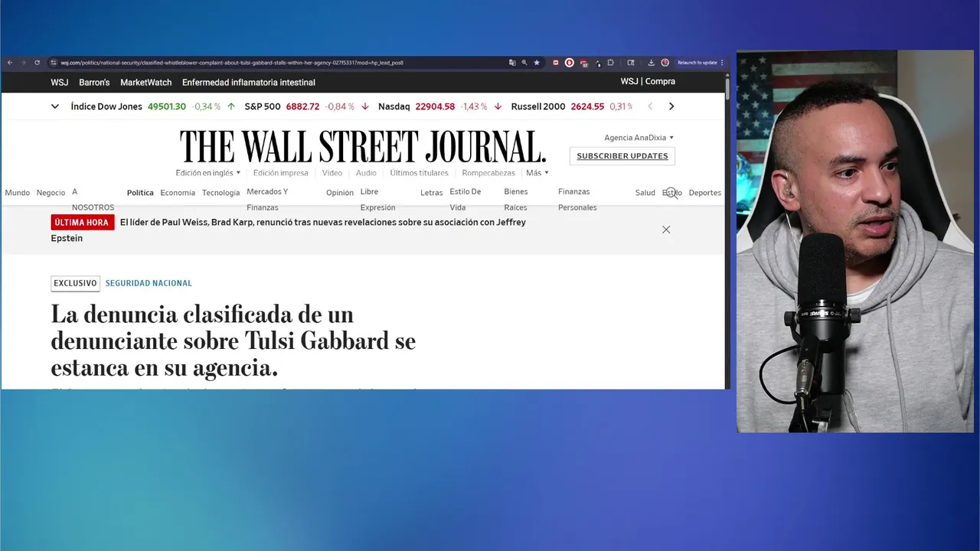Select Letras in the navigation menu
980x551 pixels.
point(432,193)
